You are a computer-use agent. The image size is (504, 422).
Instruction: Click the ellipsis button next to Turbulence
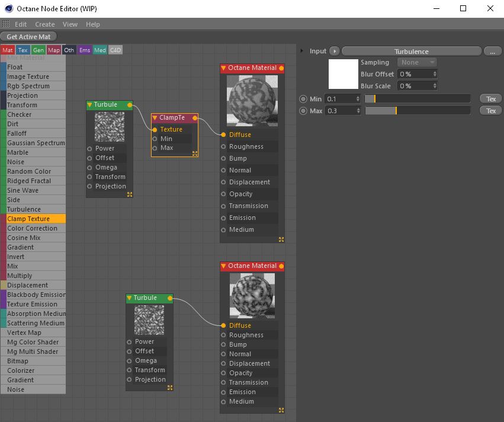click(492, 51)
